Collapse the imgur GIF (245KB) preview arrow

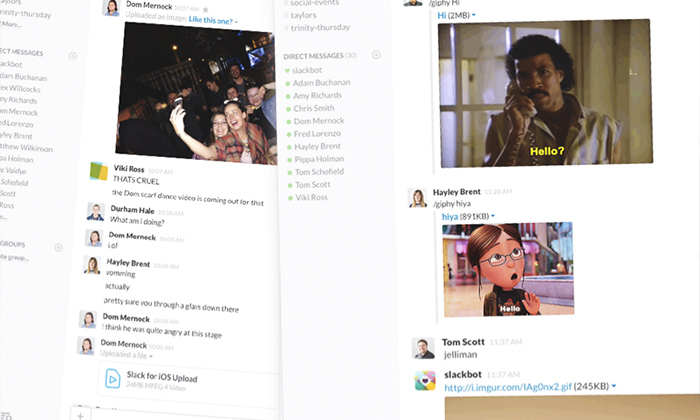tap(614, 385)
